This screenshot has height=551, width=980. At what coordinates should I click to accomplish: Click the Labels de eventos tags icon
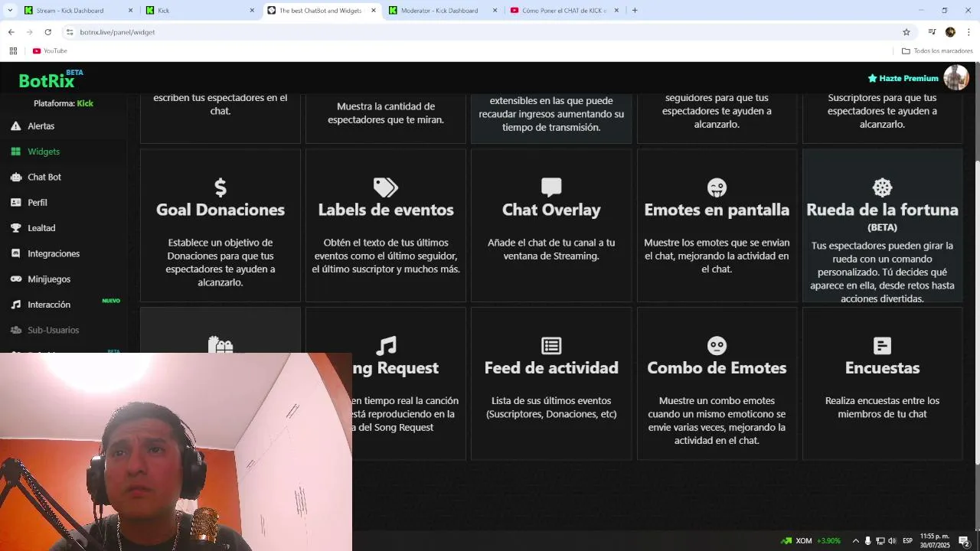point(386,187)
